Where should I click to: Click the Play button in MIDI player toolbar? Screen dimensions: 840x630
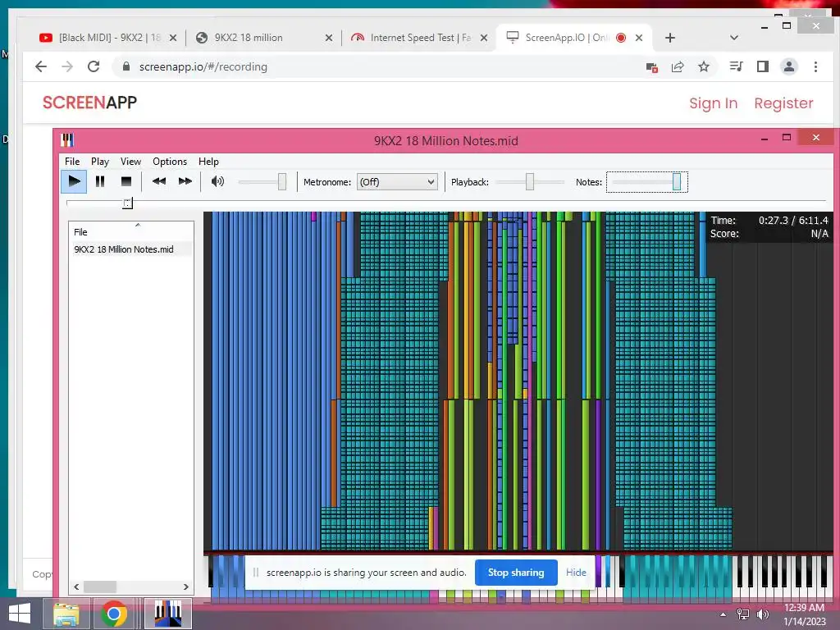point(74,181)
